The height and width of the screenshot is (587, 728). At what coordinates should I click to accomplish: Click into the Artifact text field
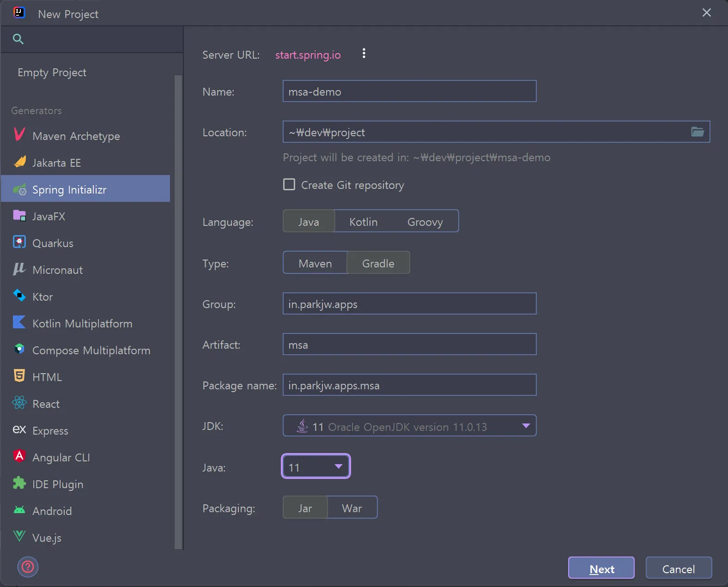409,345
